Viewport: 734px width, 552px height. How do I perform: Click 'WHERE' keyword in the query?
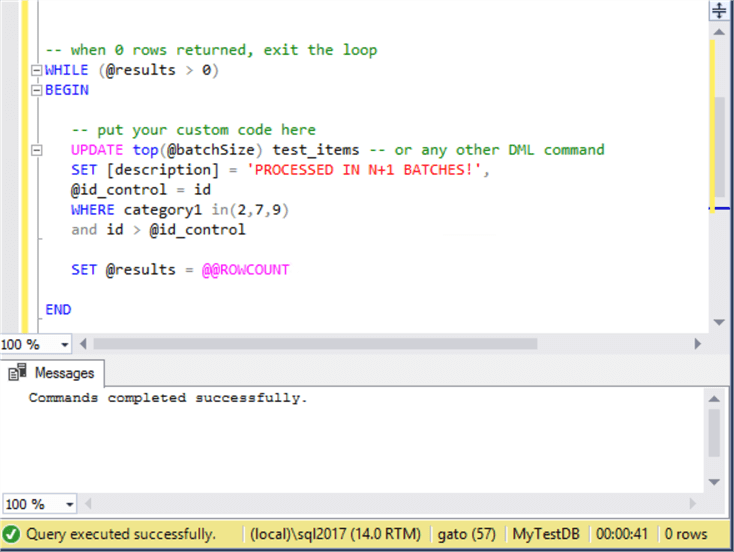point(93,210)
